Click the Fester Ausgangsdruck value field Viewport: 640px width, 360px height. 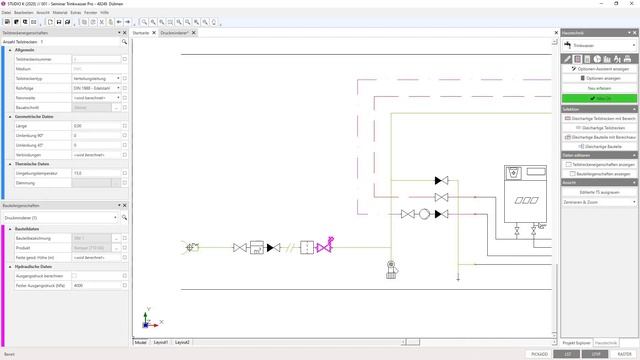tap(96, 286)
